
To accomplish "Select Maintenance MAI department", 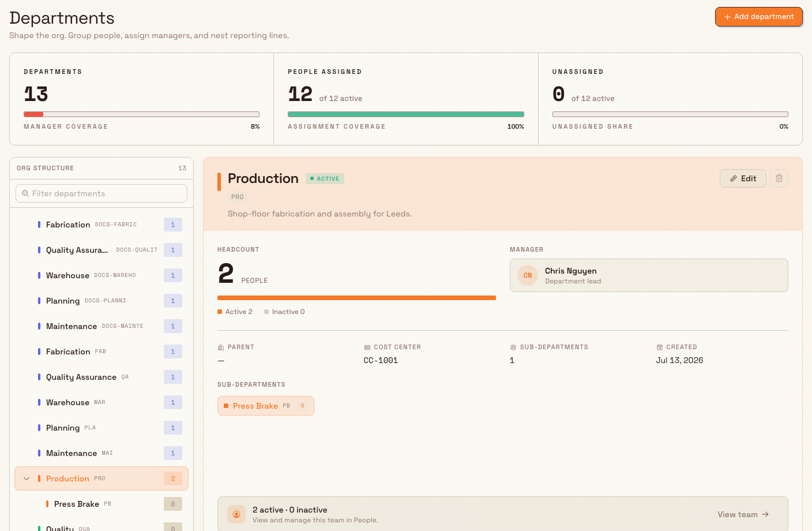I will 101,453.
